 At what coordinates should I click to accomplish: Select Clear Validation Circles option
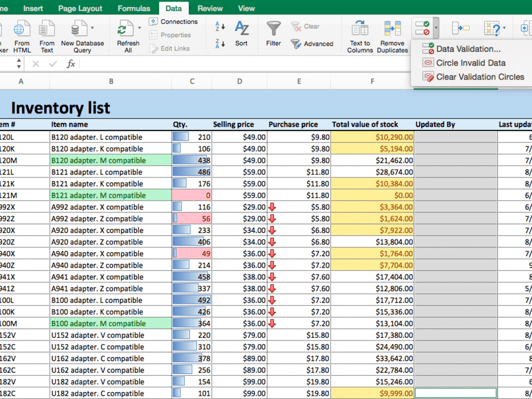(x=473, y=77)
